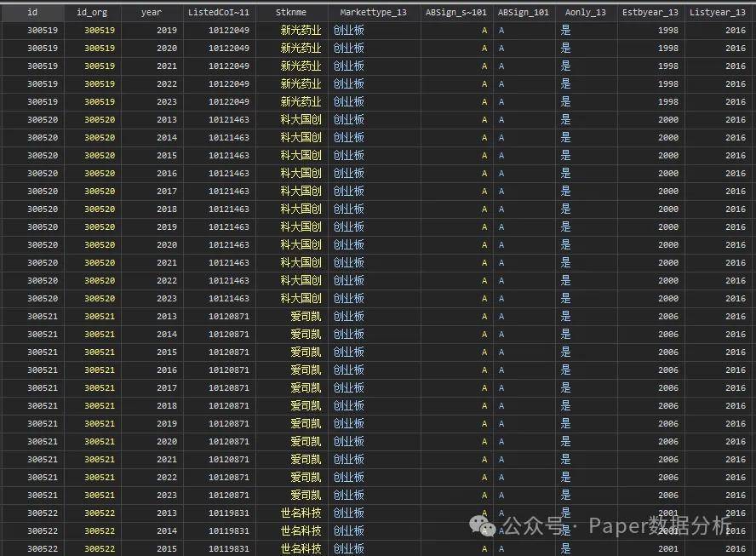756x556 pixels.
Task: Select ListedCoI 10120871 in the 2018 row
Action: click(x=229, y=405)
